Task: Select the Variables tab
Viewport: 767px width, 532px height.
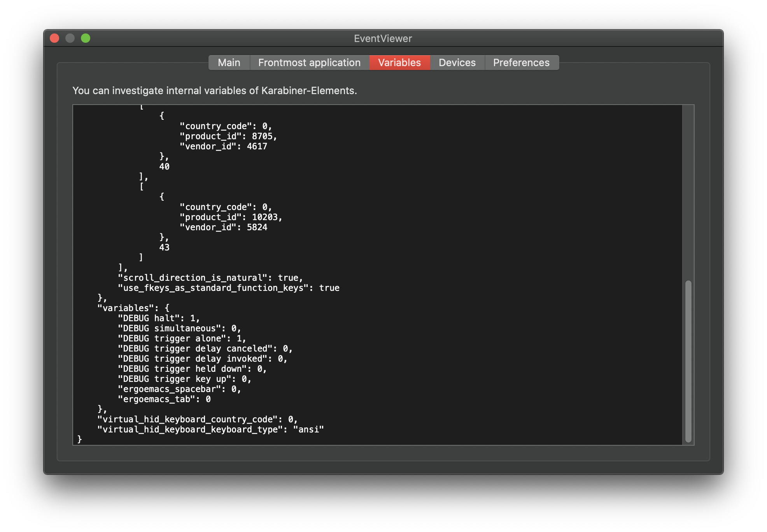Action: coord(399,63)
